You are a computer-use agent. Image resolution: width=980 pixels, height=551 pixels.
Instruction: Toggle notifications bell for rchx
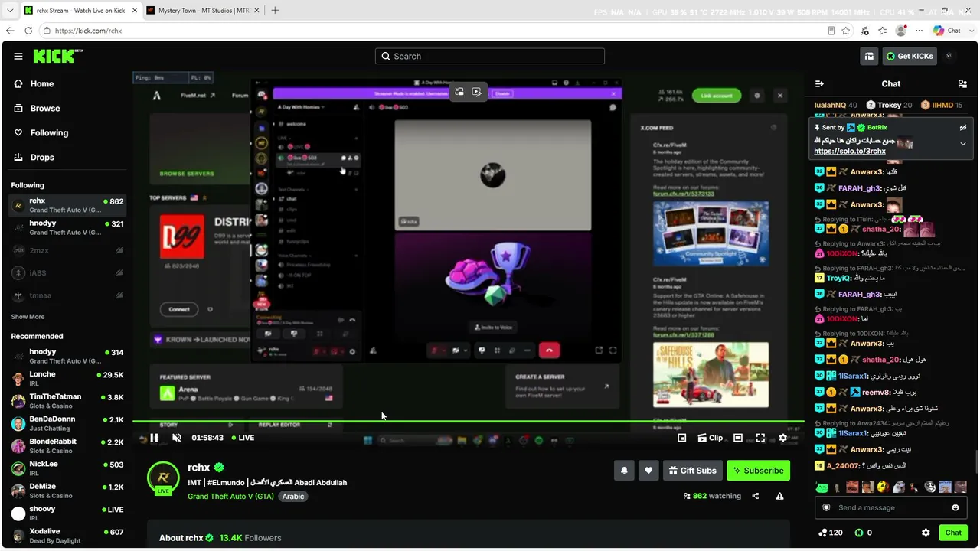[x=624, y=471]
